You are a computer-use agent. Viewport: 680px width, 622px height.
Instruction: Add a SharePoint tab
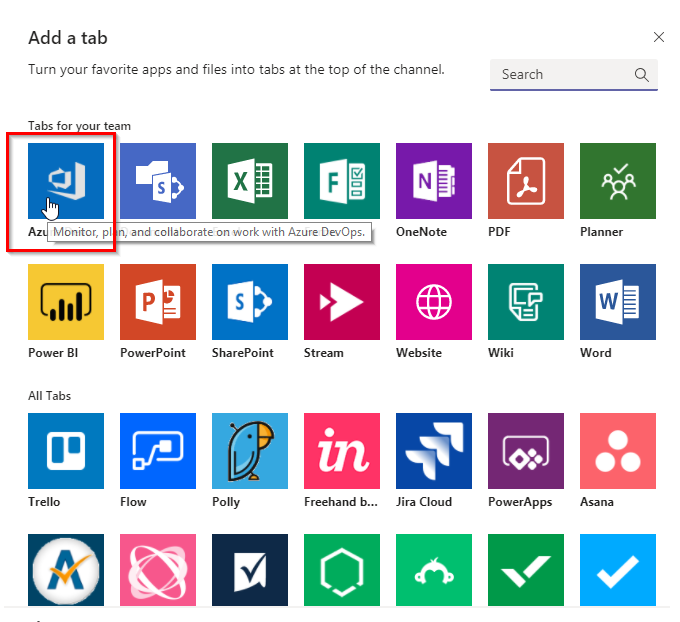tap(250, 302)
